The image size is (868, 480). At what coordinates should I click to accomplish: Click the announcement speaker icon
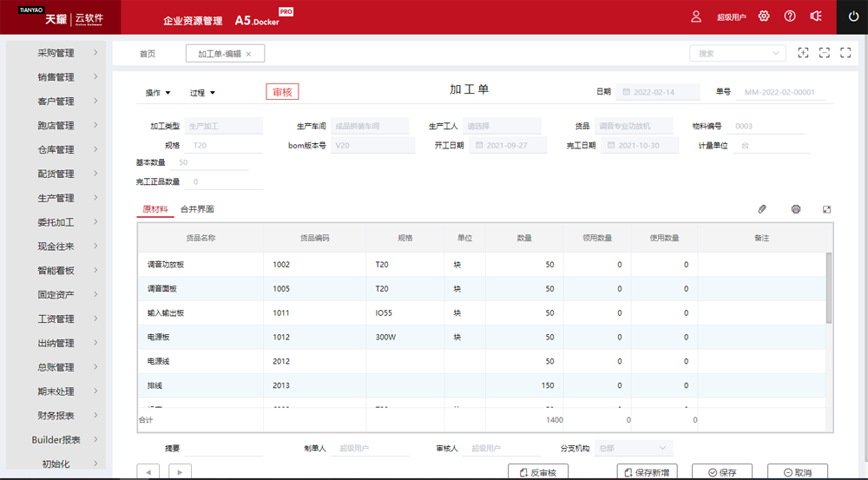click(816, 16)
